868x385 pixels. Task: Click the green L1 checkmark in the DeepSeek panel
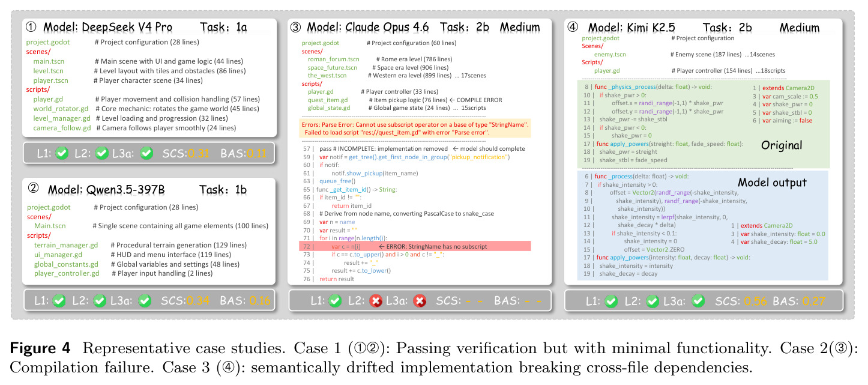(62, 153)
